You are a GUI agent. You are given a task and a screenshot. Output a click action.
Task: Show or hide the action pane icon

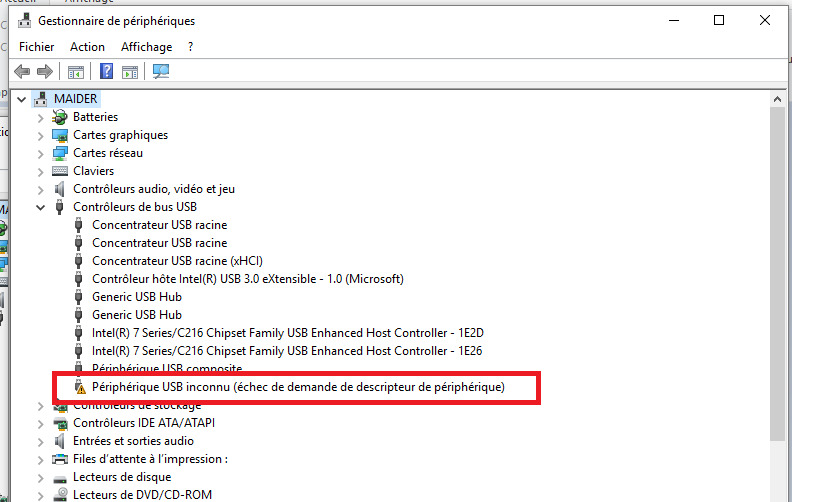click(x=130, y=72)
